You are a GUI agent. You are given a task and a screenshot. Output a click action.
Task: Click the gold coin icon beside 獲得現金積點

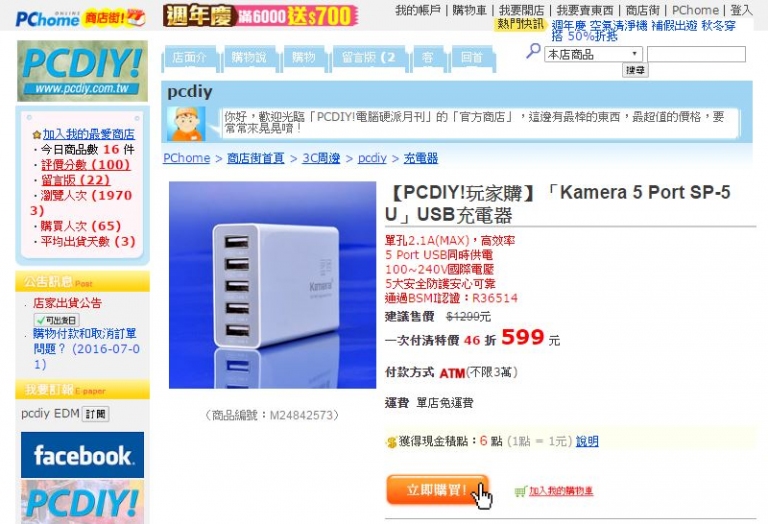pos(391,442)
